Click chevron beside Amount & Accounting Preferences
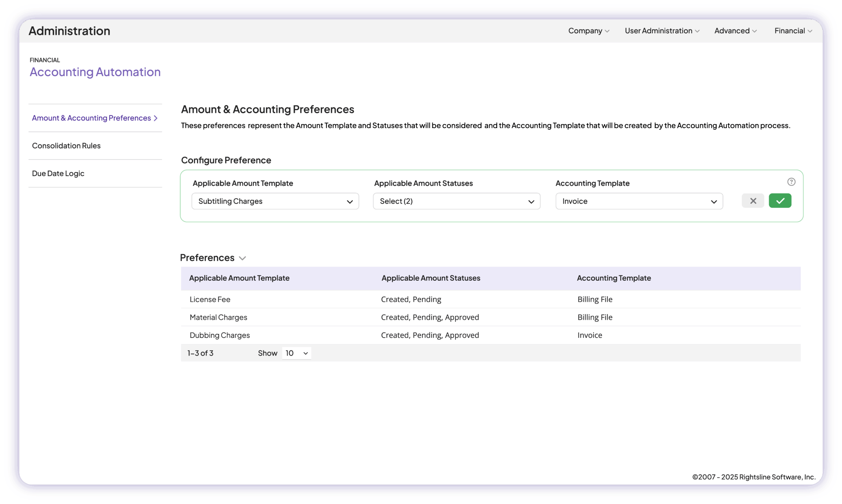 [x=156, y=118]
